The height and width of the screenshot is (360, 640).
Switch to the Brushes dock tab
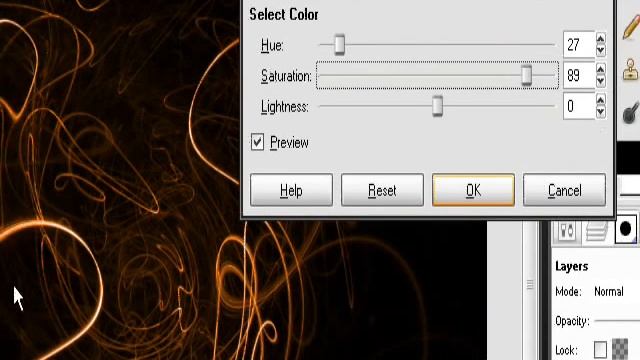(625, 230)
